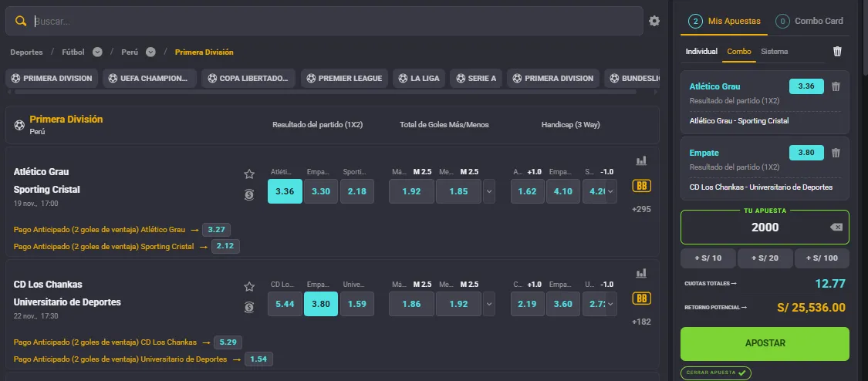Viewport: 868px width, 381px height.
Task: Expand handicap options for Los Chankas match
Action: [610, 304]
